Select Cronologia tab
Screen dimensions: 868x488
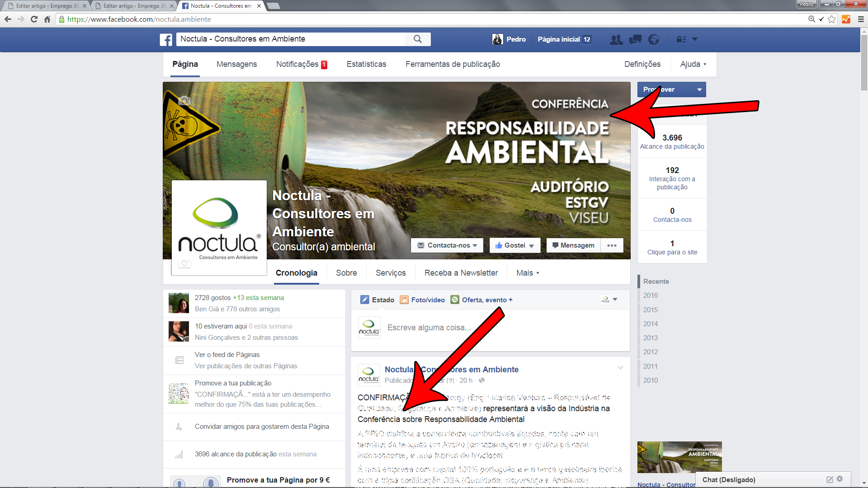tap(297, 273)
